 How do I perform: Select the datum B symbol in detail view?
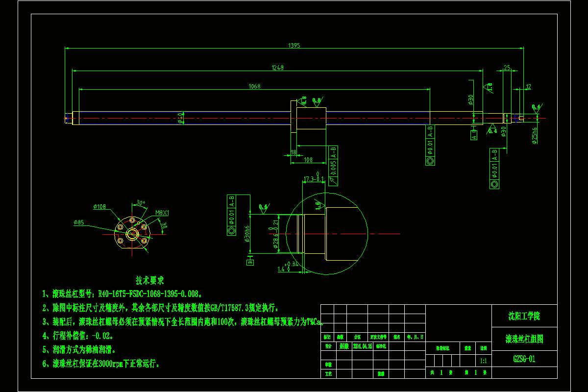[249, 260]
